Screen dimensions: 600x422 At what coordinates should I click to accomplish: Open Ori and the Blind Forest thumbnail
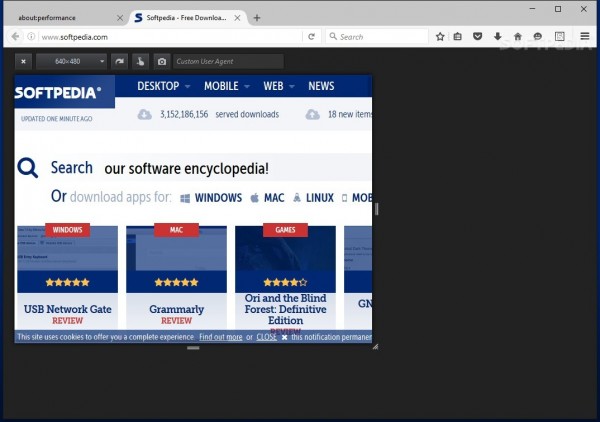(x=285, y=253)
